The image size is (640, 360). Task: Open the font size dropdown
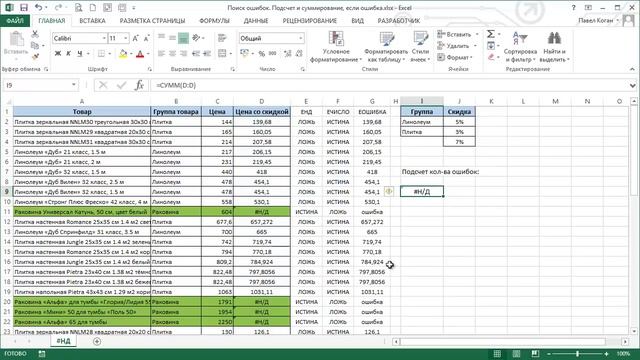[x=125, y=38]
